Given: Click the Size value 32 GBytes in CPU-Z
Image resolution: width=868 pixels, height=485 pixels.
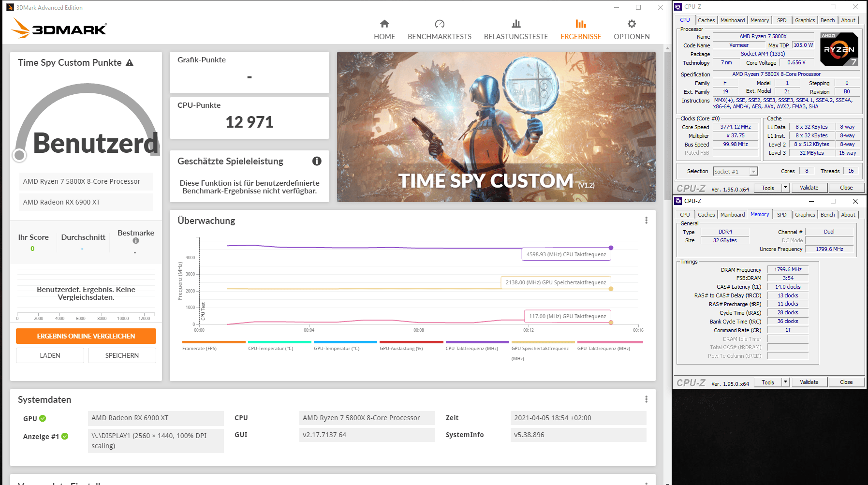Looking at the screenshot, I should [725, 240].
